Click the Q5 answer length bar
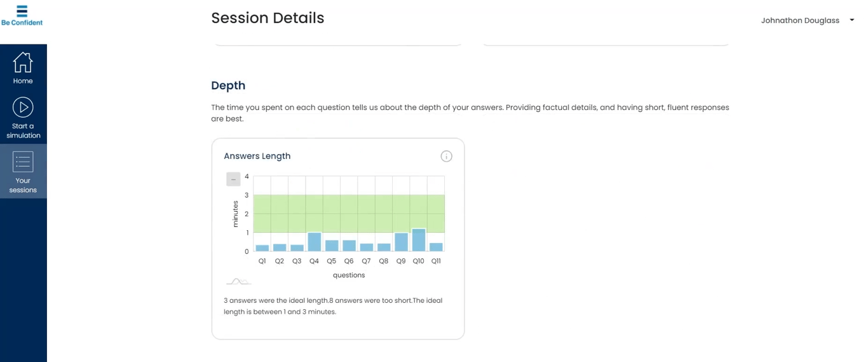The width and height of the screenshot is (868, 362). [332, 246]
